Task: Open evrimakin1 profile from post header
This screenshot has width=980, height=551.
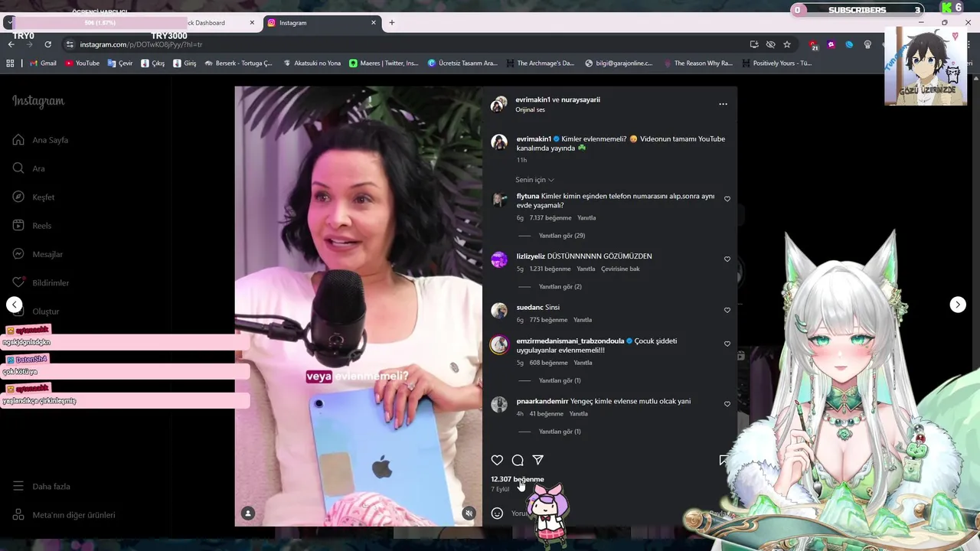Action: tap(533, 99)
